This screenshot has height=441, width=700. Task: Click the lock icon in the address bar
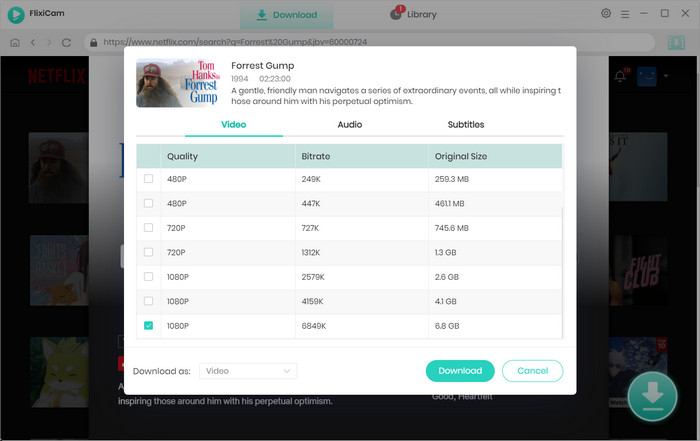coord(93,42)
